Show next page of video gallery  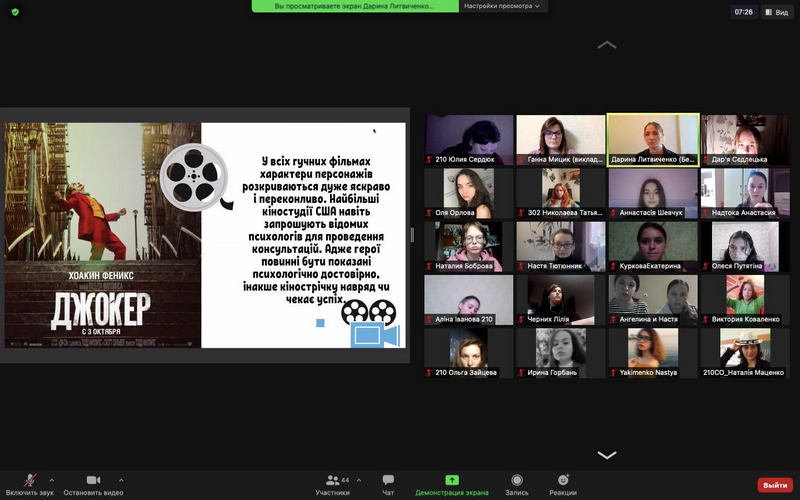(607, 455)
